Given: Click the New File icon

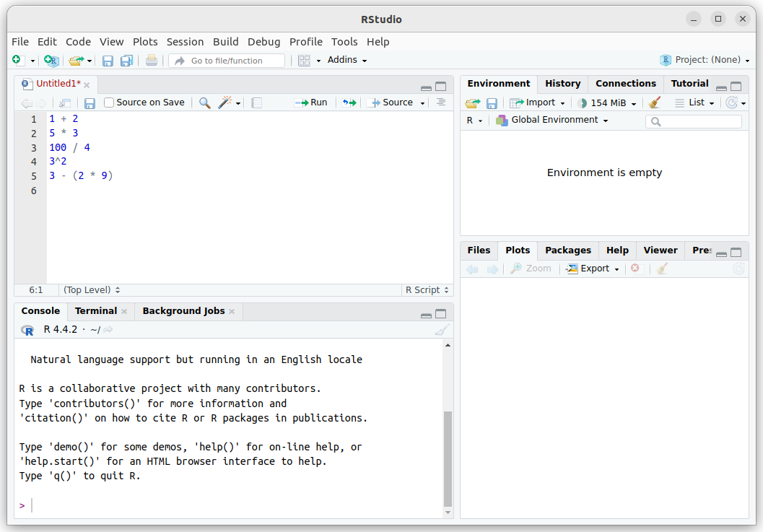Looking at the screenshot, I should point(17,60).
